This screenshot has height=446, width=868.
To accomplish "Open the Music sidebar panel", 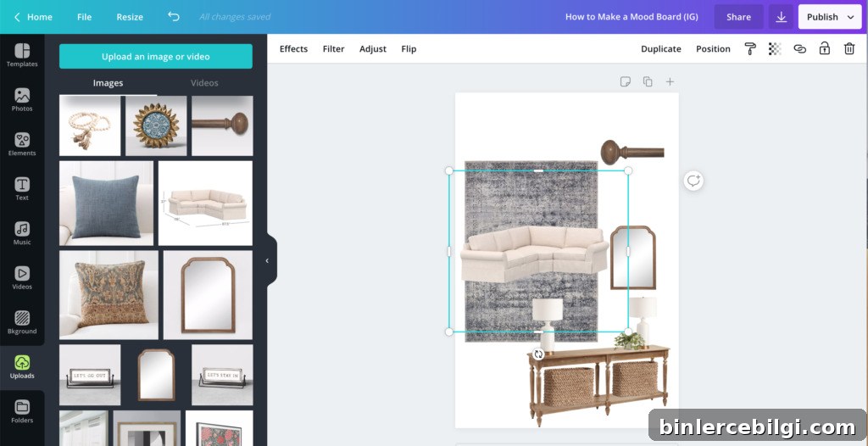I will (x=22, y=233).
